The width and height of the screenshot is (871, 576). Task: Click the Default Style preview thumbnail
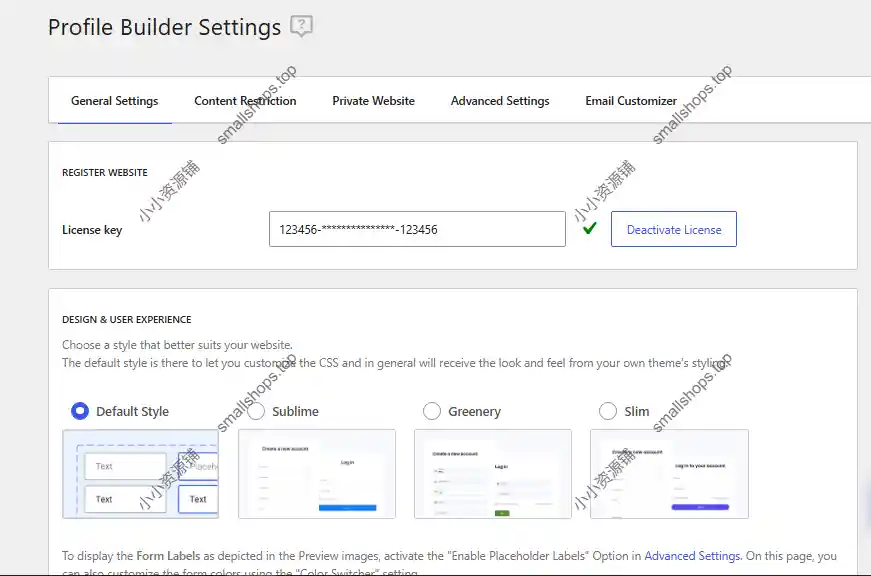tap(141, 474)
